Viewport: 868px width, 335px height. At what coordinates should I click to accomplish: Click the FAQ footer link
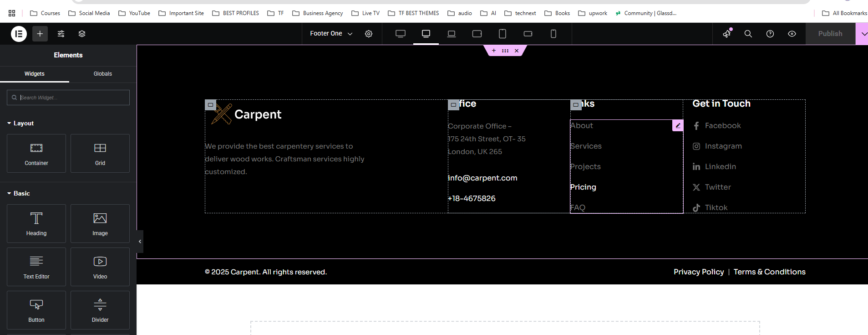coord(578,208)
